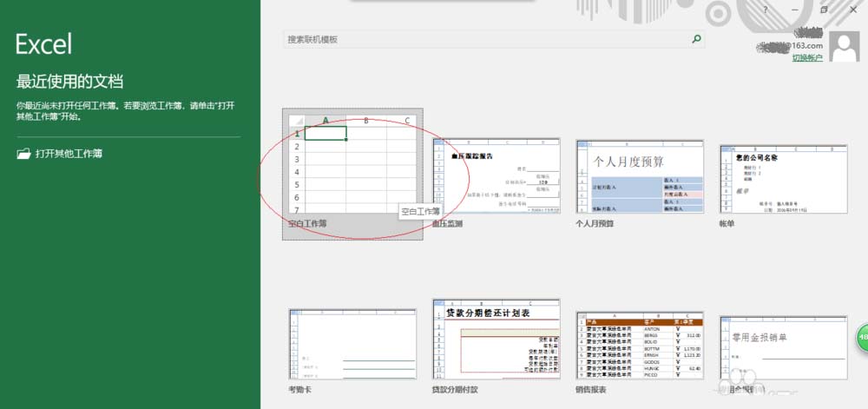Open Help with the question mark icon

[765, 10]
